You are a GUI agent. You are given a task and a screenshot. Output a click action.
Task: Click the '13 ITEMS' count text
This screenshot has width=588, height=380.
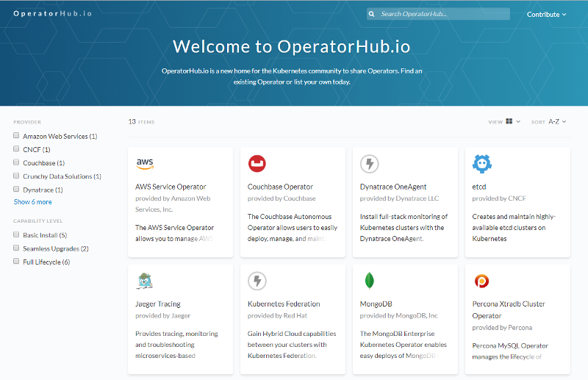(141, 122)
